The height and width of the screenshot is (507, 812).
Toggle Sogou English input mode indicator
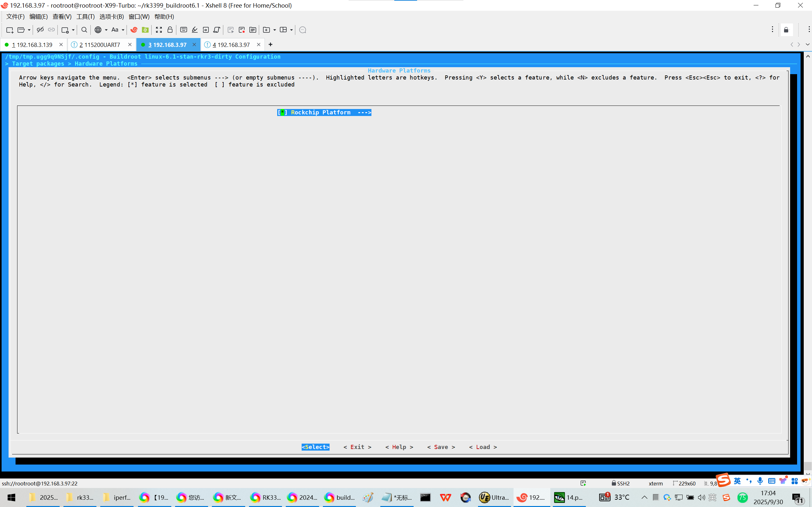click(x=737, y=481)
